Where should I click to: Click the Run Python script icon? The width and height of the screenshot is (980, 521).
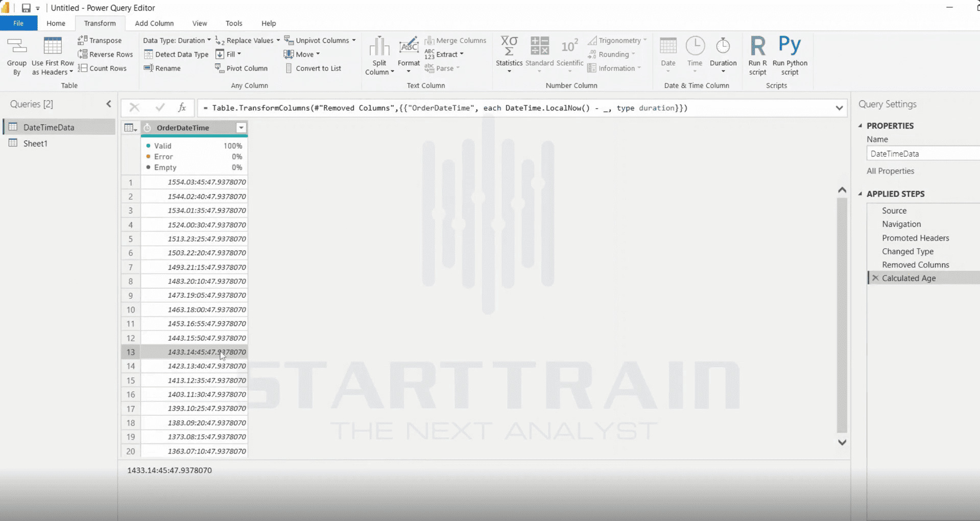tap(790, 45)
